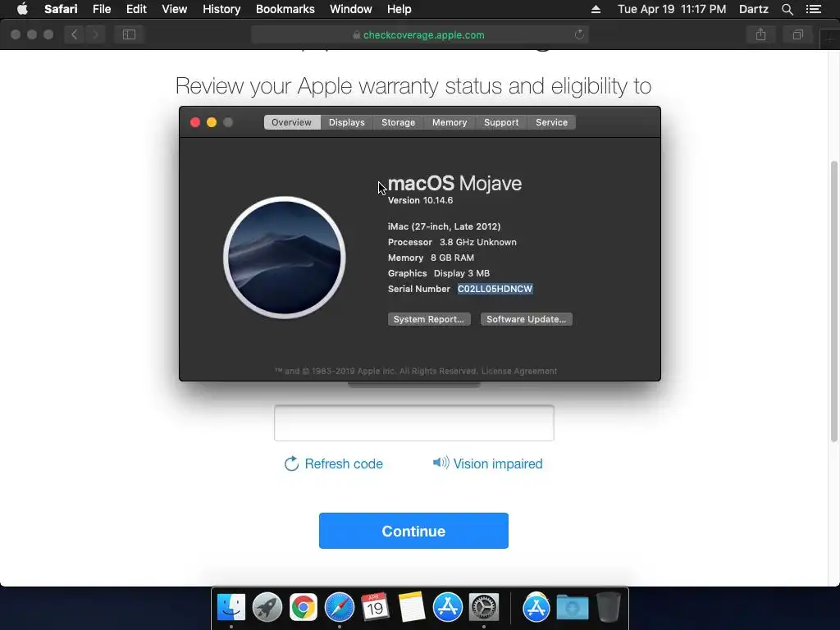
Task: Open the Applications folder in the Dock
Action: 536,608
